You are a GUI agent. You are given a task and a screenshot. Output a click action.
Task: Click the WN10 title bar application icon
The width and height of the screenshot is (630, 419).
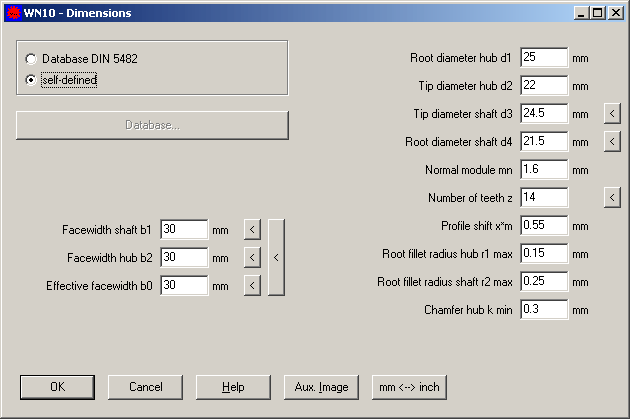click(x=12, y=13)
